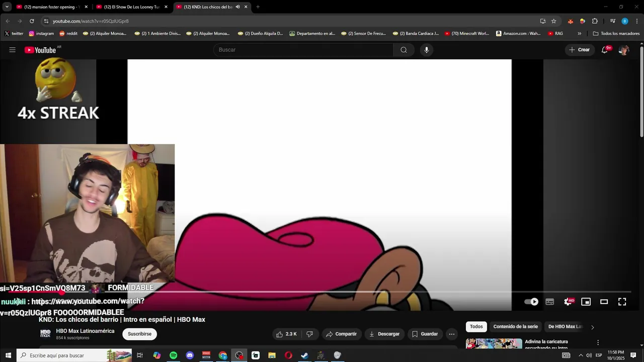The height and width of the screenshot is (362, 644).
Task: Open Windows notification center icon
Action: coord(633,355)
